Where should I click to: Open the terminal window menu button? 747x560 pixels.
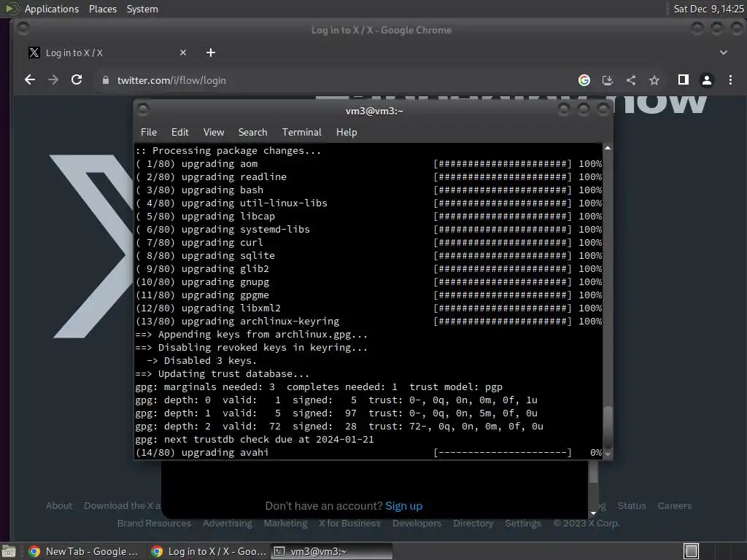(x=143, y=109)
